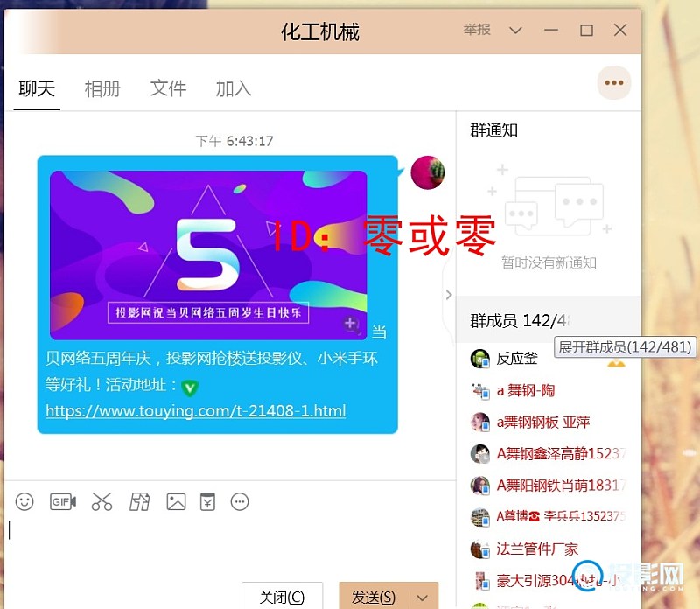Click the avatar next to a舞钢钢板 亚萍
The height and width of the screenshot is (609, 700).
pyautogui.click(x=480, y=422)
